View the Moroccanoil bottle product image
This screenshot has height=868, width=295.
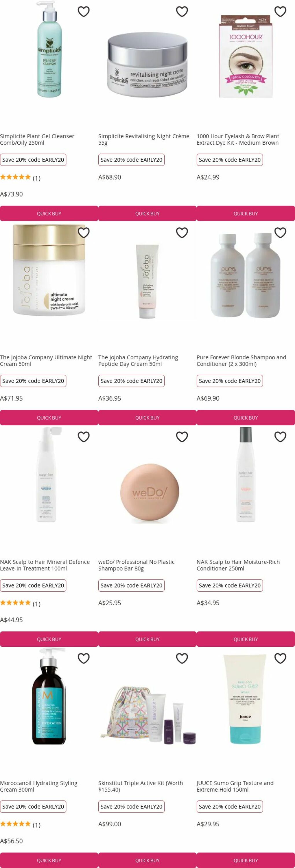(49, 696)
